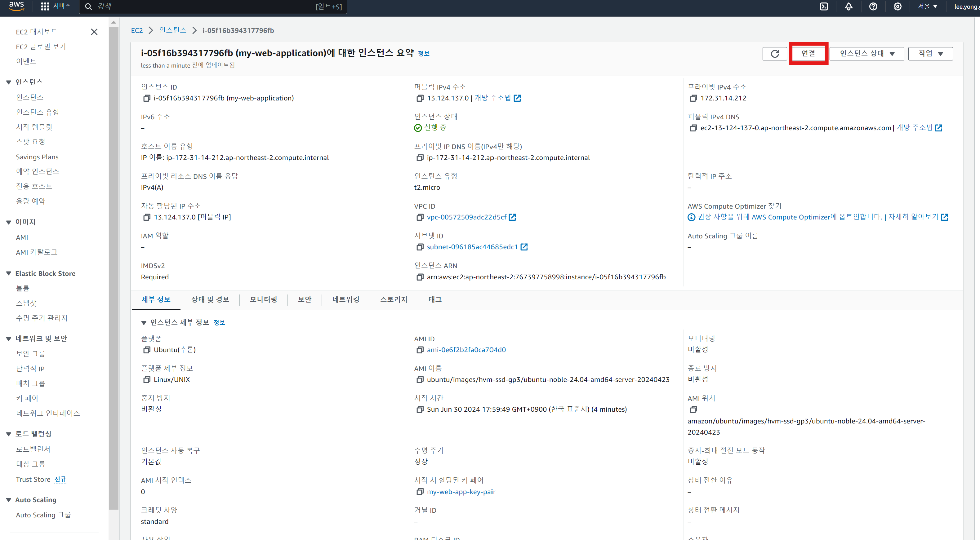Open the 서울 region selector
This screenshot has height=540, width=980.
(928, 7)
